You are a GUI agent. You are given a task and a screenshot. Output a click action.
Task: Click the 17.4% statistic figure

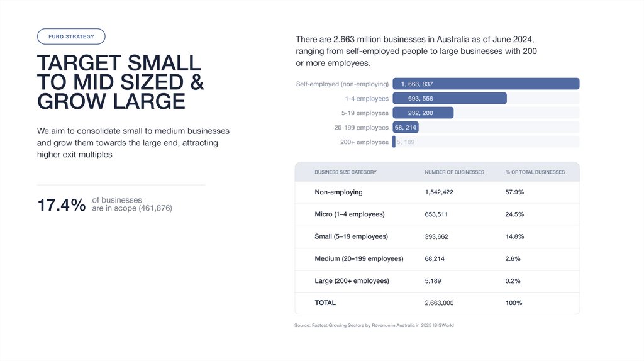point(61,205)
